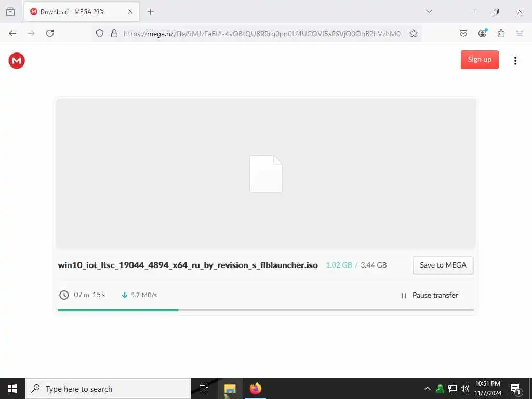Viewport: 532px width, 399px height.
Task: Click the clock icon beside remaining time
Action: pyautogui.click(x=64, y=295)
